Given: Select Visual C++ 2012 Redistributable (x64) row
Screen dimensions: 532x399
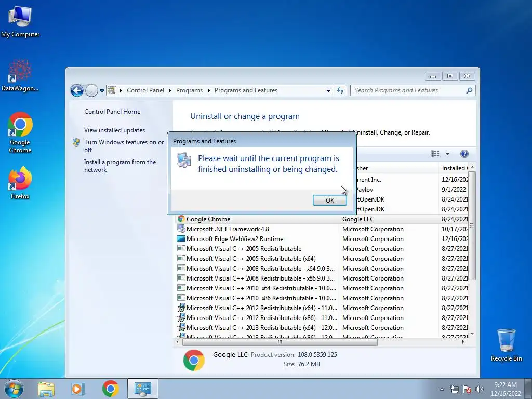Looking at the screenshot, I should 322,308.
